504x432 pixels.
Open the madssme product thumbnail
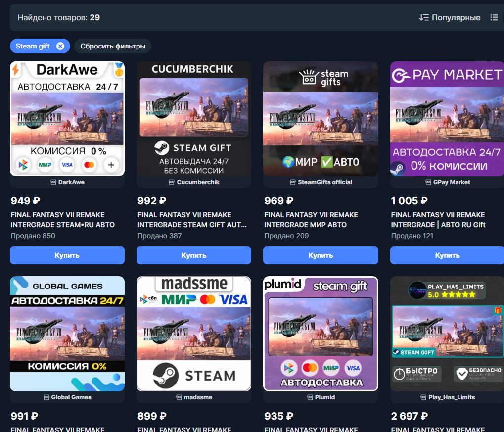pos(194,334)
